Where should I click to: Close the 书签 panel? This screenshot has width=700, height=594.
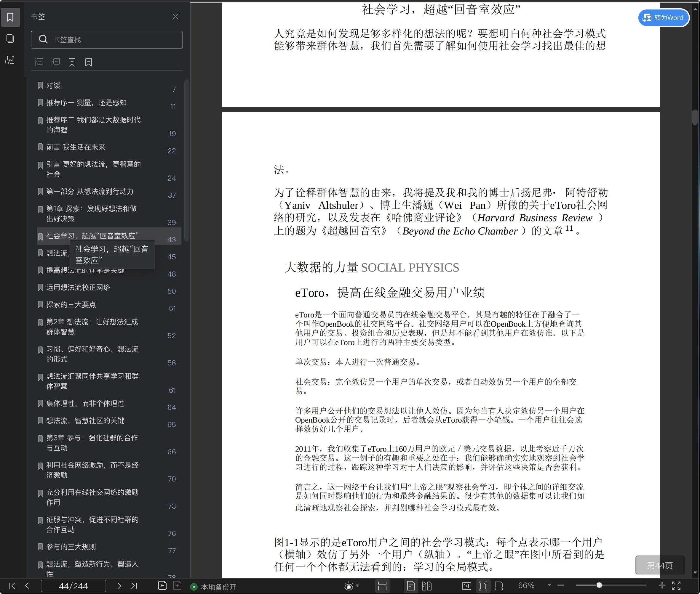pos(175,17)
